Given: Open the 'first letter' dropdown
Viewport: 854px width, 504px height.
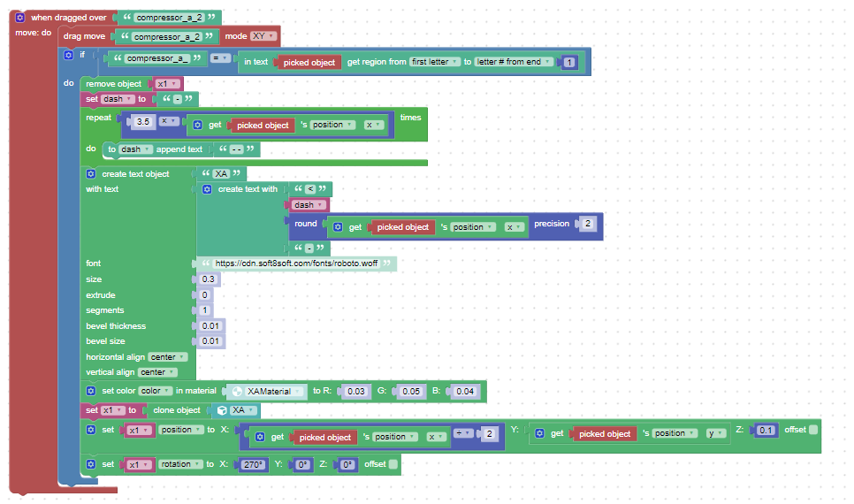Looking at the screenshot, I should click(x=435, y=62).
